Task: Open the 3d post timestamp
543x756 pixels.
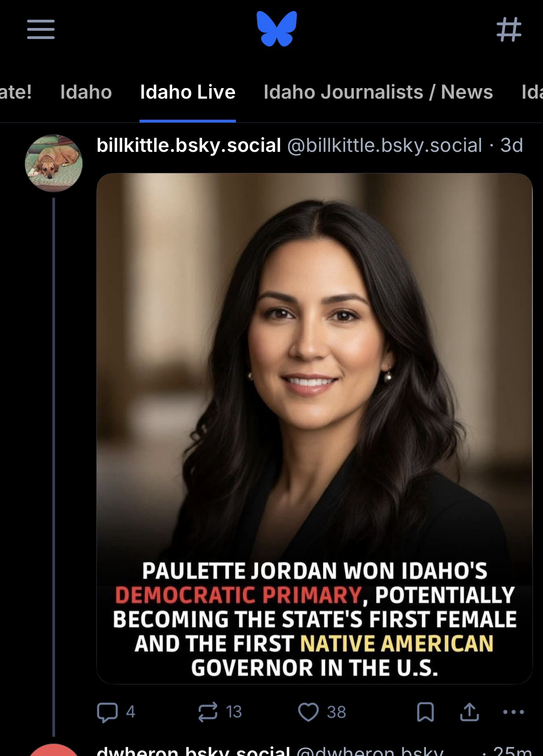Action: point(512,145)
